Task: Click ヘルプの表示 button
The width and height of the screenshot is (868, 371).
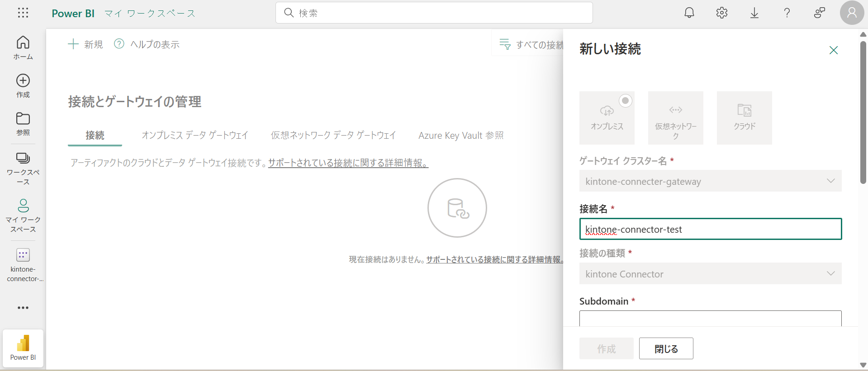Action: 147,44
